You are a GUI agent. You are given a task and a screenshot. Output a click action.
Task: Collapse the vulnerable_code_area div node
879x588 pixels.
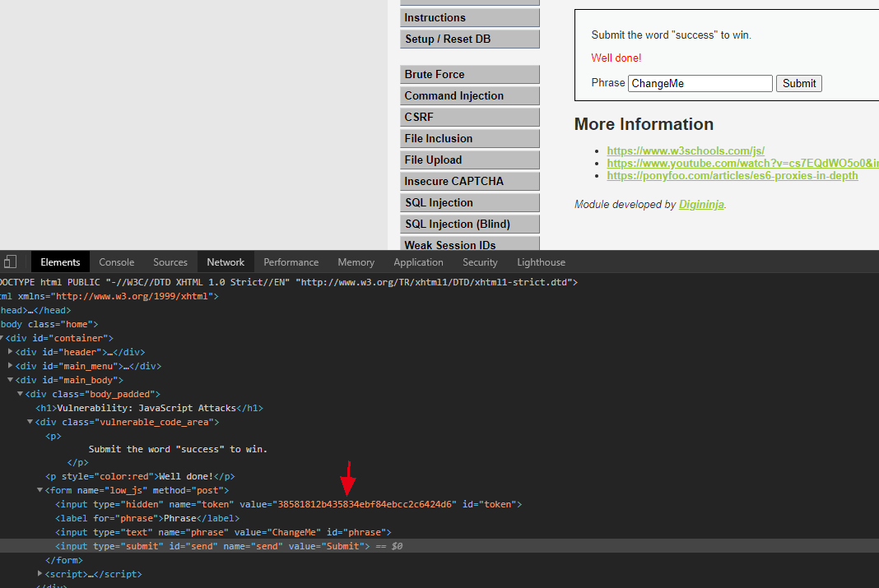tap(30, 422)
